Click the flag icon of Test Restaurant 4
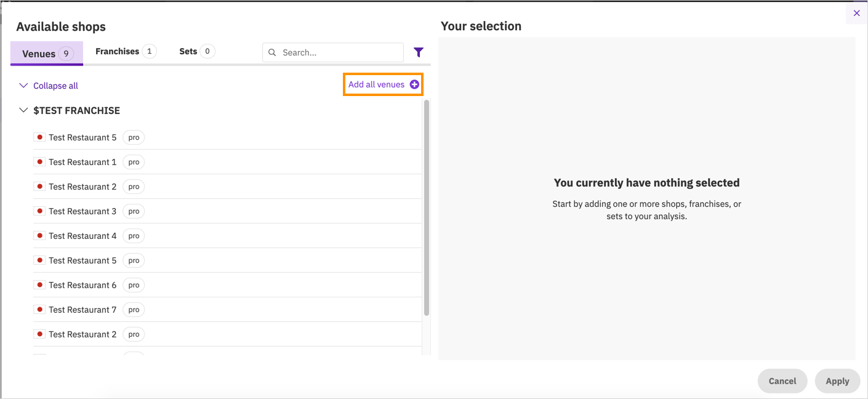Screen dimensions: 868x399 coord(39,236)
